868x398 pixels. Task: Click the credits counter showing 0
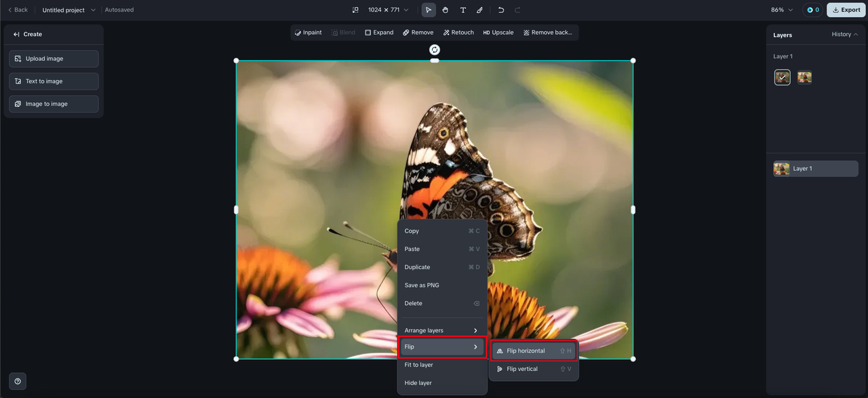pyautogui.click(x=813, y=10)
